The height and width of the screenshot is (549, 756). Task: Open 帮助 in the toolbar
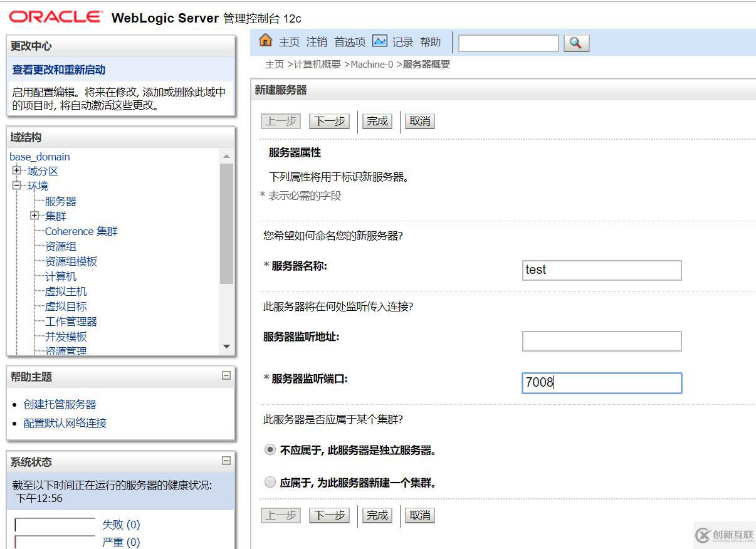(431, 42)
